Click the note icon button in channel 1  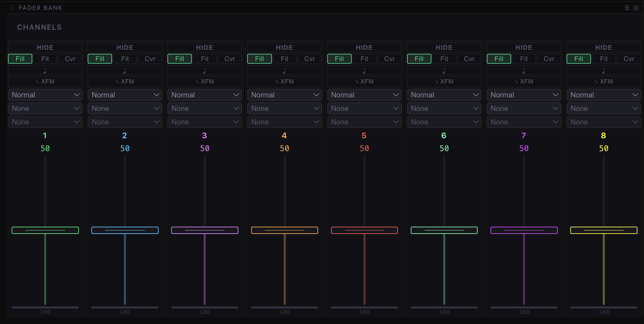point(45,70)
